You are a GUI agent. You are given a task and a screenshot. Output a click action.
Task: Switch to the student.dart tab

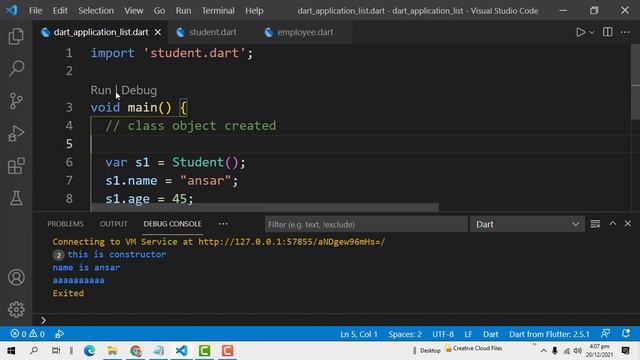coord(212,32)
